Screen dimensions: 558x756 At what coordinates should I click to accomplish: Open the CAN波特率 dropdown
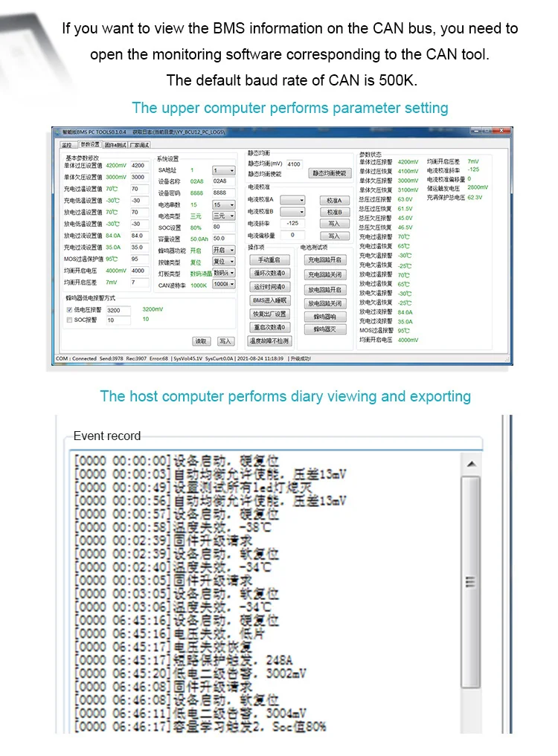tap(223, 285)
